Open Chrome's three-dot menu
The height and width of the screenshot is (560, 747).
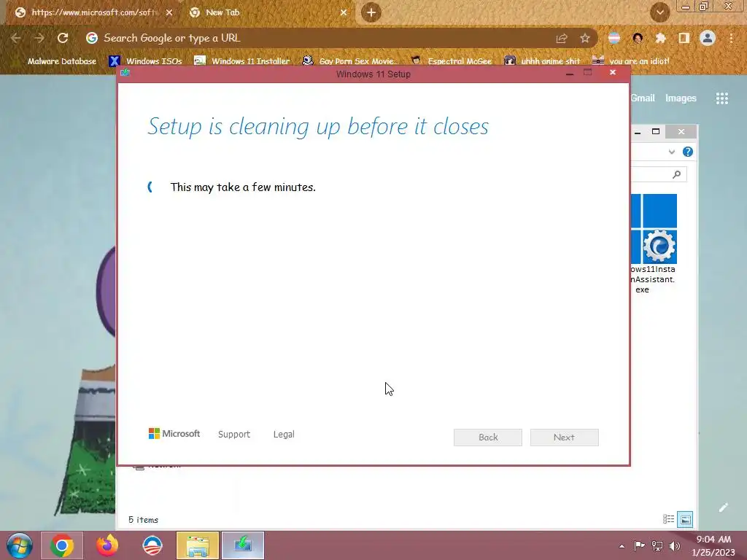pyautogui.click(x=731, y=38)
